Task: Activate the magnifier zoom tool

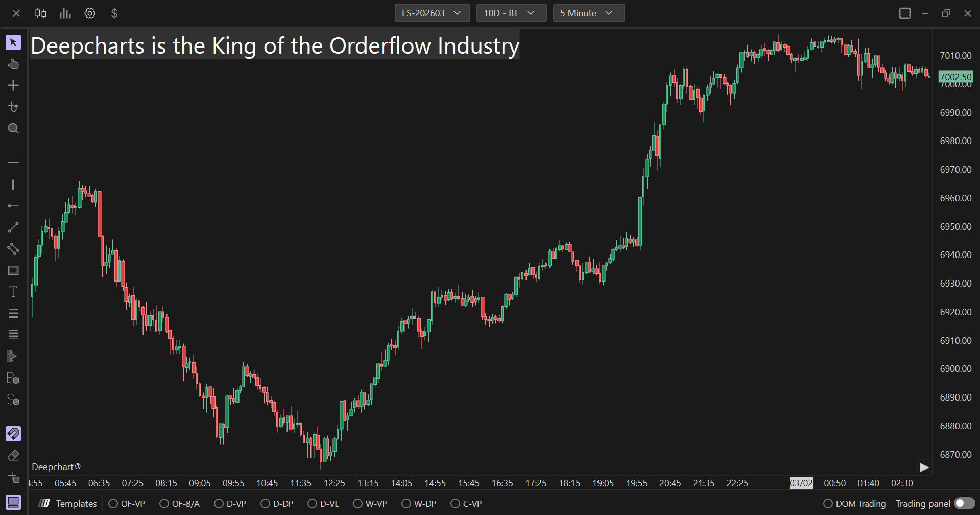Action: coord(13,128)
